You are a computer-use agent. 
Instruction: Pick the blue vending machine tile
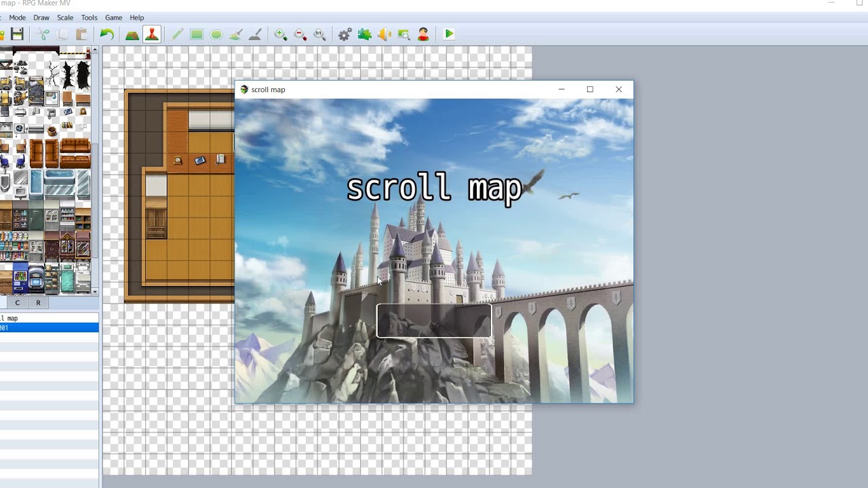pos(20,277)
